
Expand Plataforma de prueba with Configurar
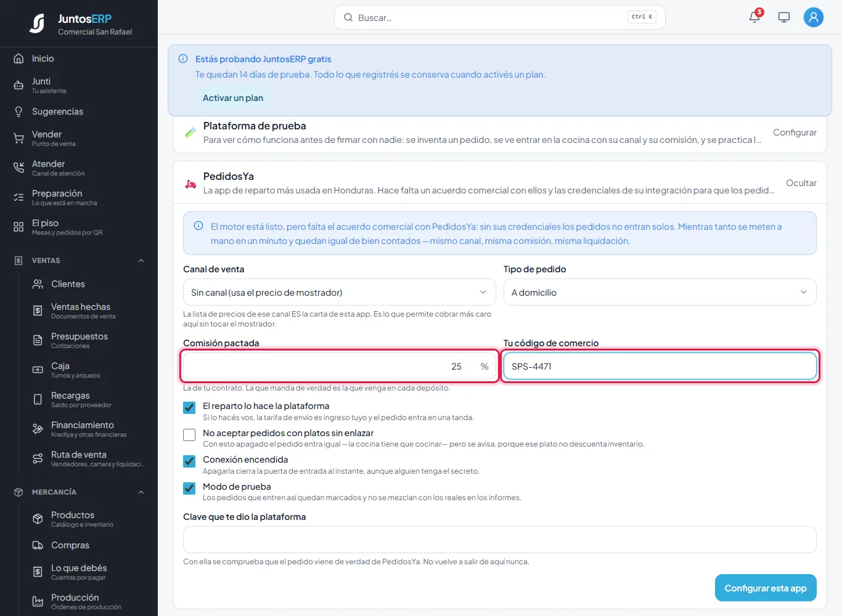point(795,132)
